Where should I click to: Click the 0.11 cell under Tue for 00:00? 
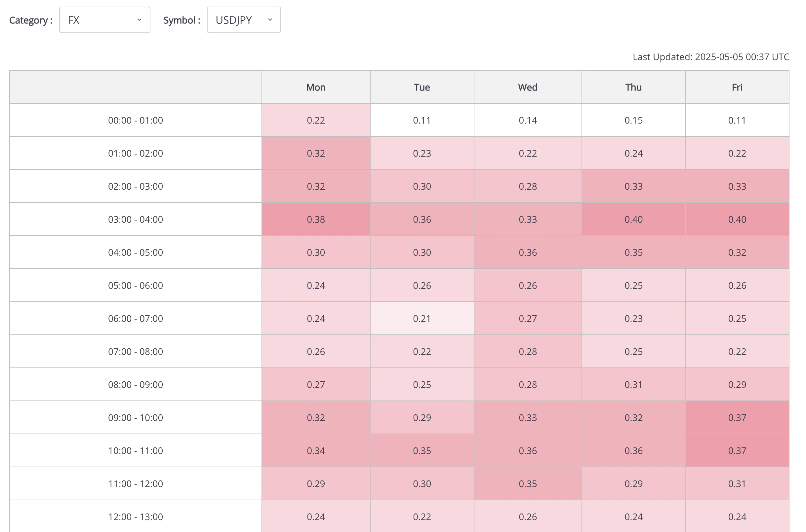(422, 120)
